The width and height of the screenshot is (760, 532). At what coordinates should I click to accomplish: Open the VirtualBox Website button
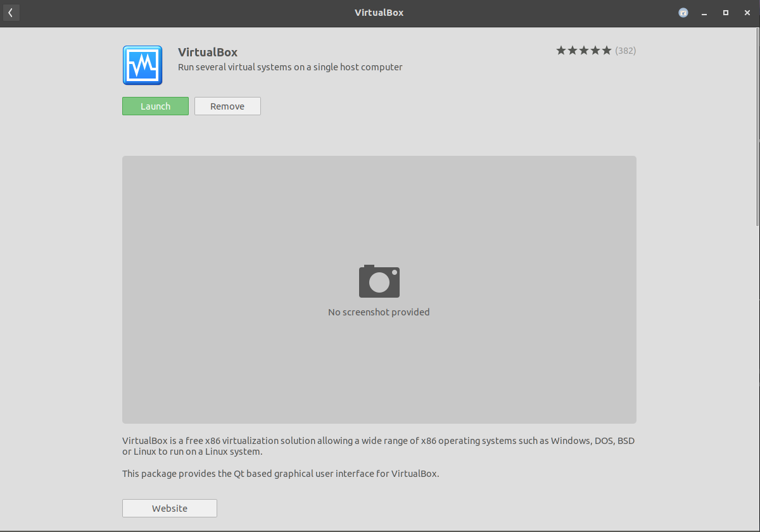tap(170, 509)
